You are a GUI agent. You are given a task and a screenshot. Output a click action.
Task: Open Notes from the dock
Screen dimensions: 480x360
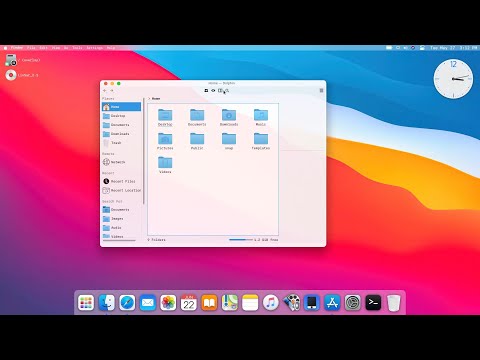click(x=250, y=303)
